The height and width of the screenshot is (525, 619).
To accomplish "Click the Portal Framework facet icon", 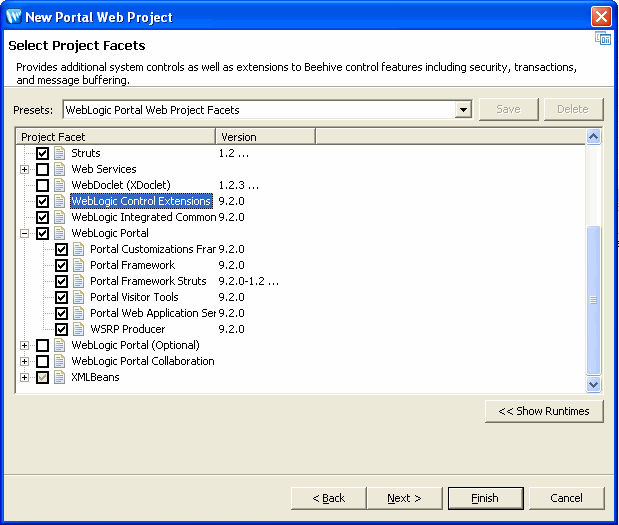I will [78, 265].
